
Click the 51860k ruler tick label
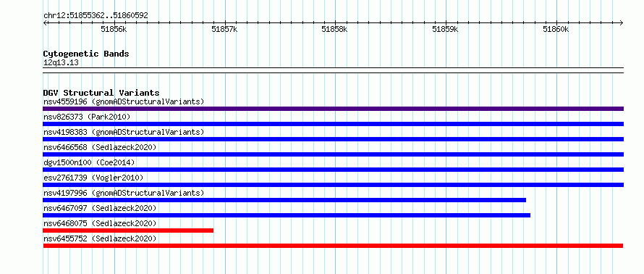pyautogui.click(x=556, y=29)
